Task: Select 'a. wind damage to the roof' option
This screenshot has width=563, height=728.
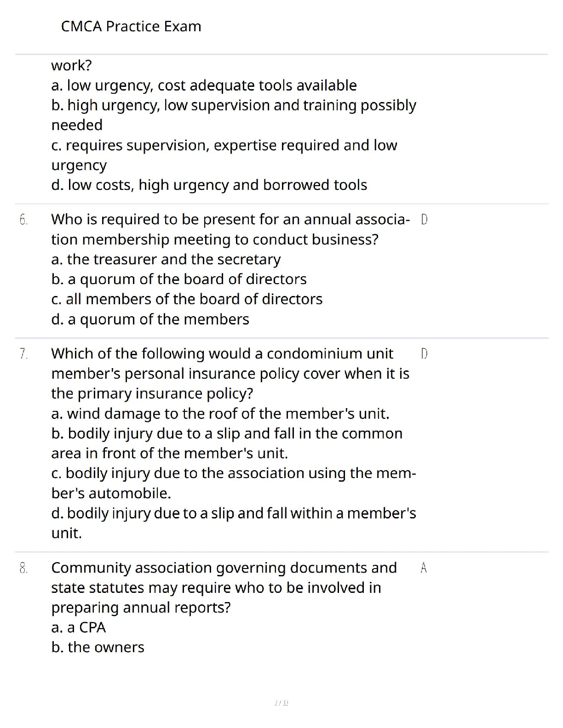Action: [x=220, y=414]
